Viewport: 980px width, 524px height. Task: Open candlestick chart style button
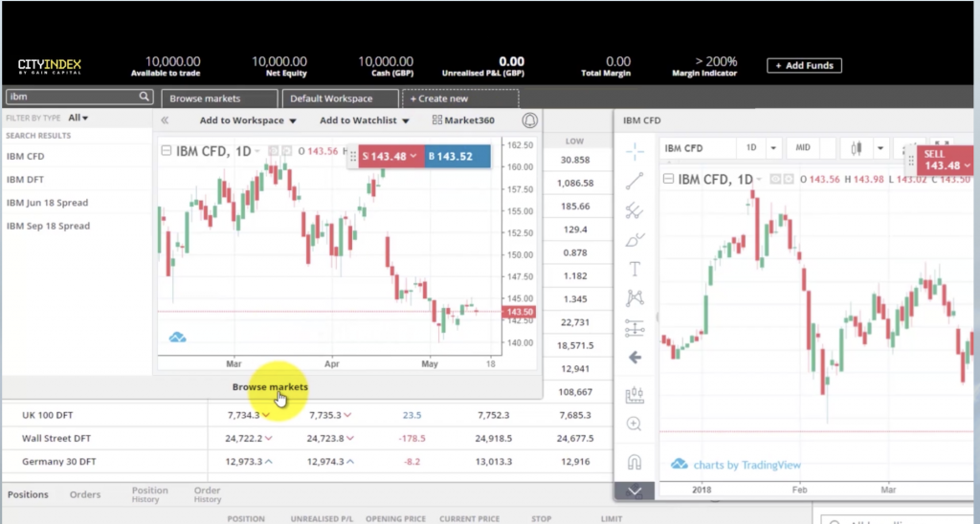[x=857, y=148]
